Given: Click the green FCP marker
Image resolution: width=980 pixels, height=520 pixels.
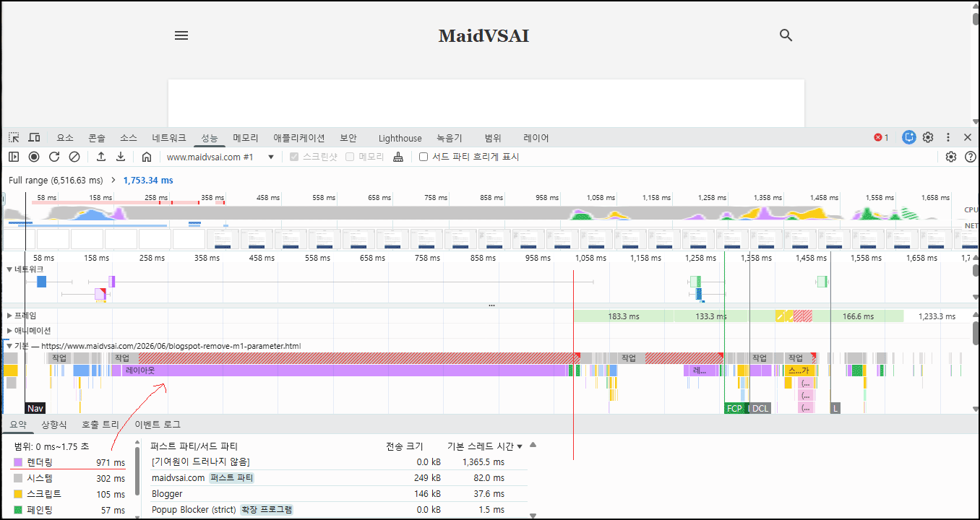Looking at the screenshot, I should point(734,408).
